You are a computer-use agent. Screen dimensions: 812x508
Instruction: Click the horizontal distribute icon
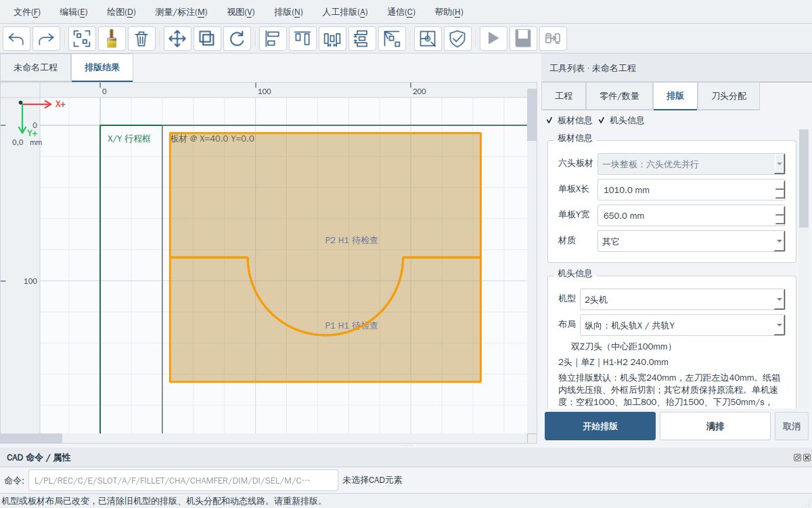point(332,39)
